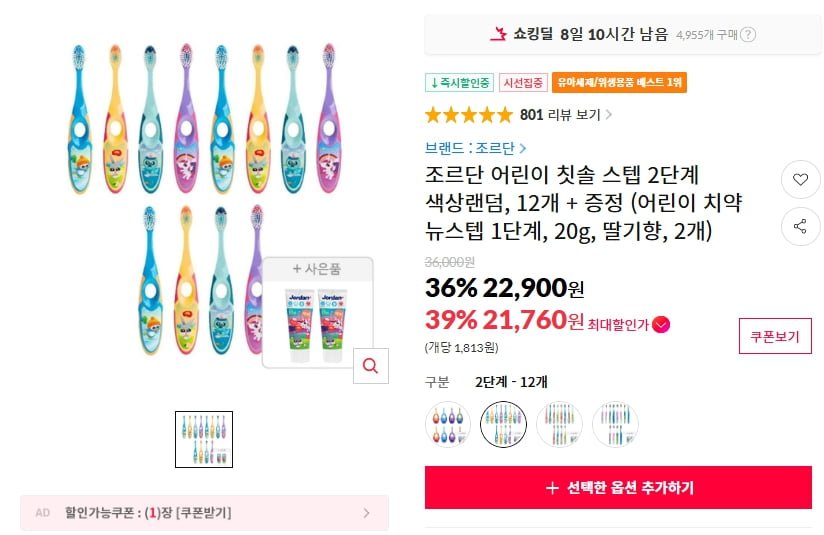Viewport: 824px width, 535px height.
Task: Click the star rating icons
Action: click(x=468, y=114)
